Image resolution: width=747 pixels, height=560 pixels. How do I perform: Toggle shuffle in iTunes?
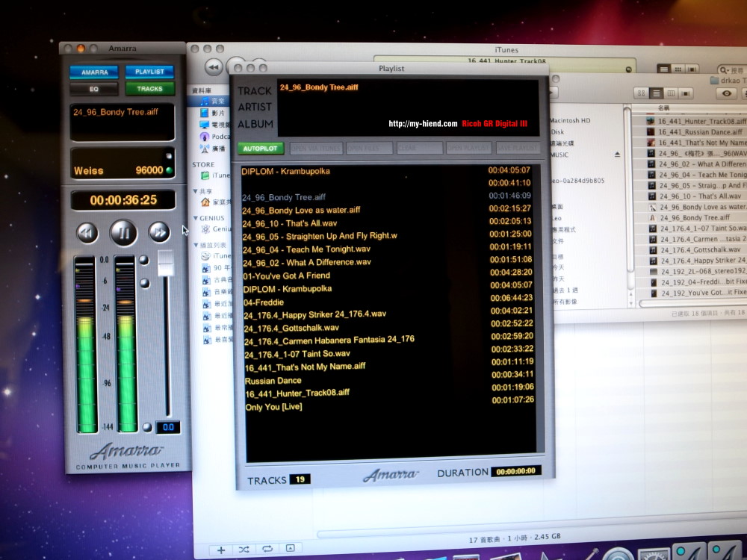(x=244, y=550)
